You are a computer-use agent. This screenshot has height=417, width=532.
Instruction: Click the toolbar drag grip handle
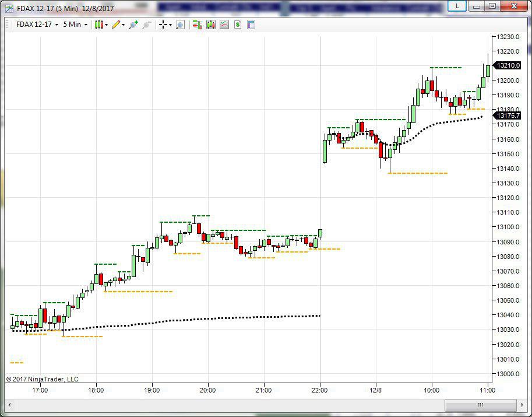tap(8, 24)
